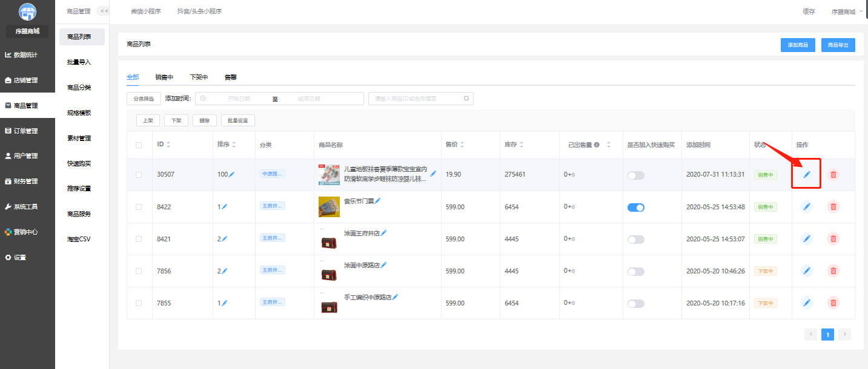Edit sort value 100 pencil icon
The image size is (868, 369).
[x=232, y=174]
